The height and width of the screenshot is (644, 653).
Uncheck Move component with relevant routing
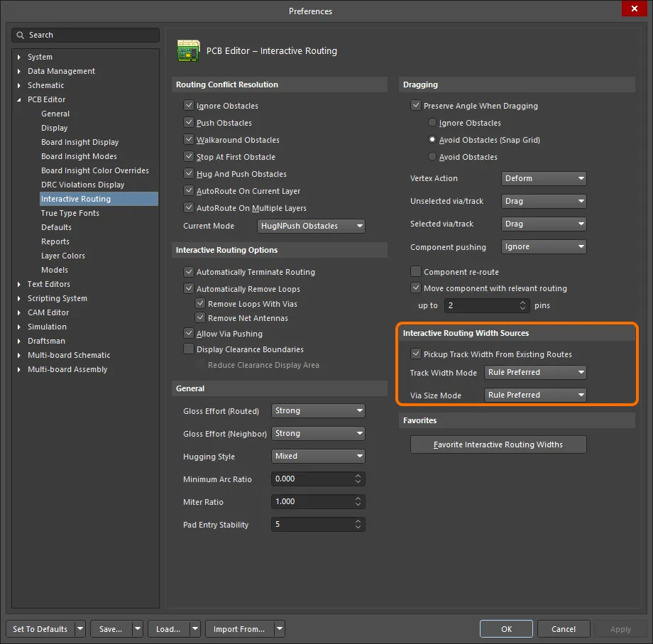pos(416,288)
